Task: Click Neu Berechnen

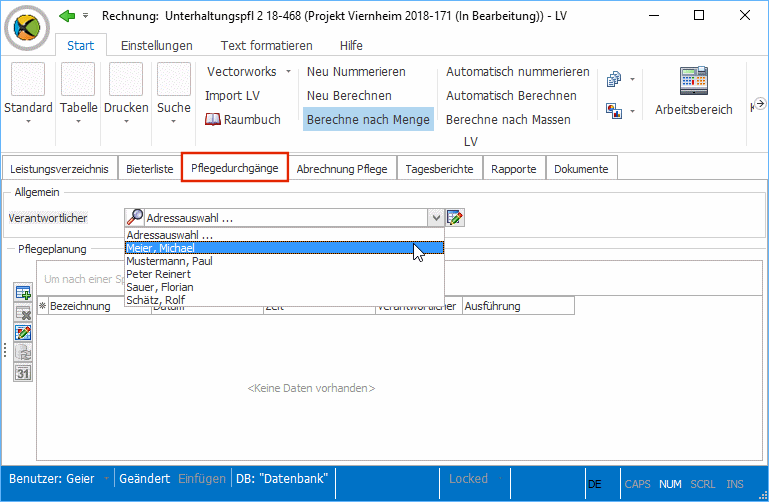Action: point(349,96)
